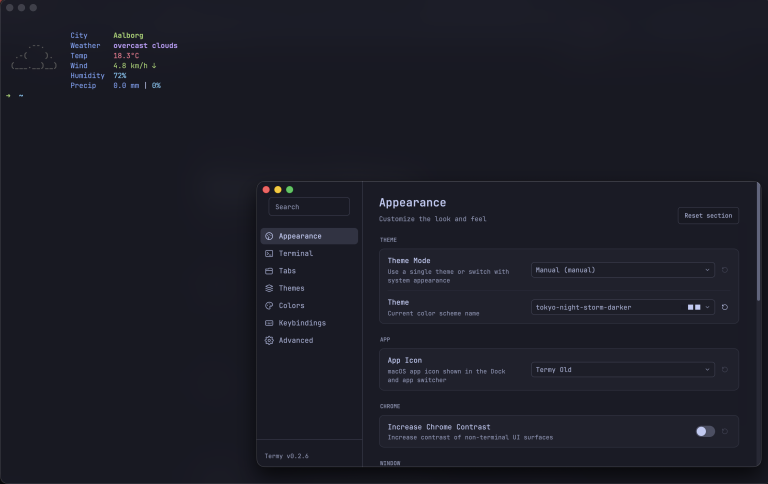This screenshot has height=484, width=768.
Task: Click the Termy v0.2.6 version text
Action: click(287, 456)
